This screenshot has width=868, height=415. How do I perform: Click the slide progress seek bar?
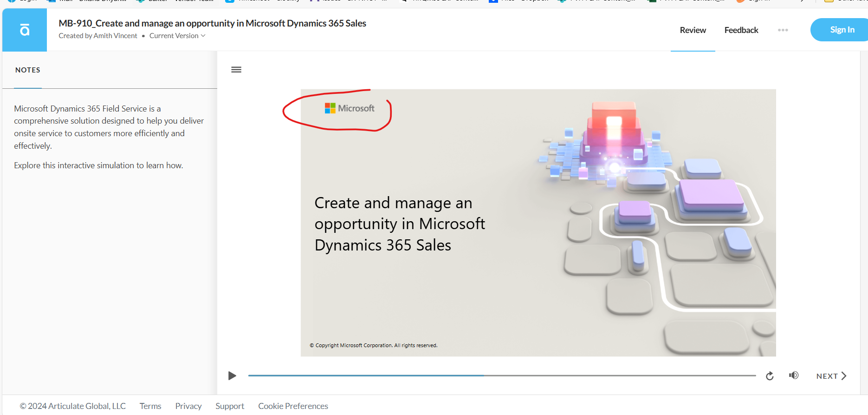point(502,375)
